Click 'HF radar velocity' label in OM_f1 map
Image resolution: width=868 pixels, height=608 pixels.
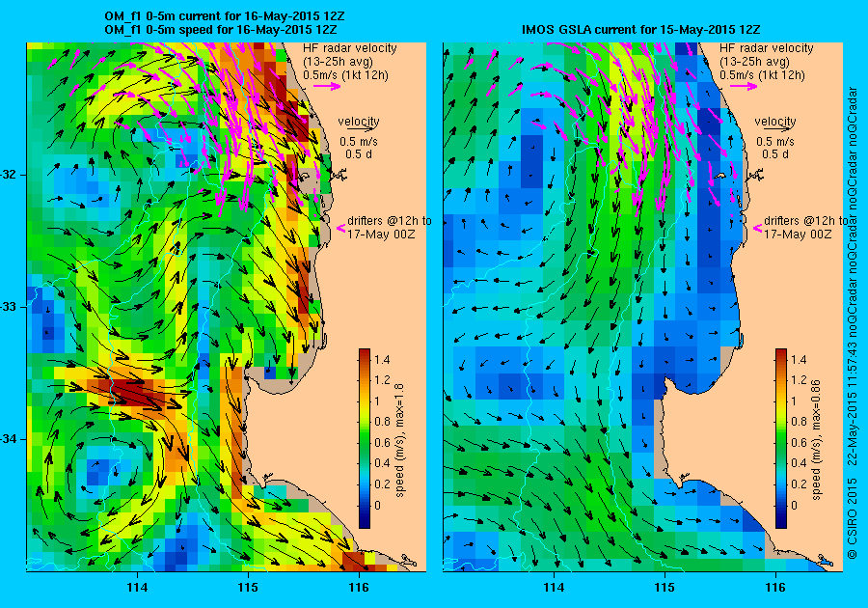(x=350, y=48)
